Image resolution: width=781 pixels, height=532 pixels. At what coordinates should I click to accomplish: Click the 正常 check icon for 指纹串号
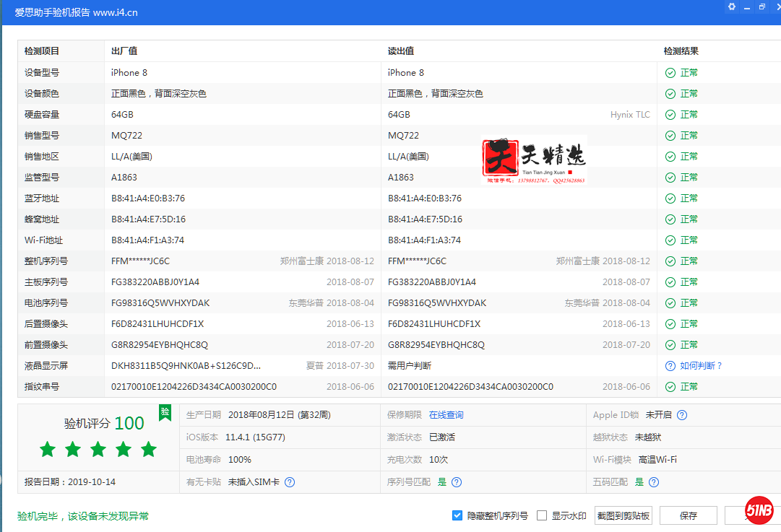[670, 386]
